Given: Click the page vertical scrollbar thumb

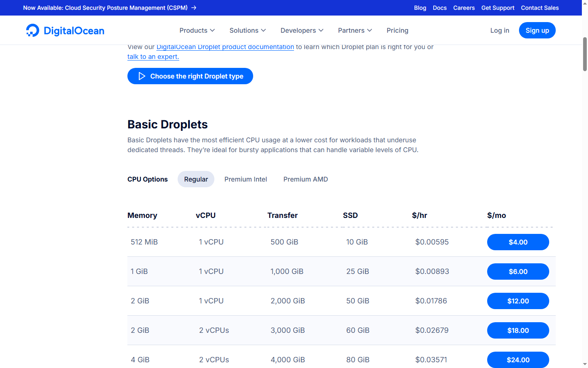Looking at the screenshot, I should tap(585, 54).
